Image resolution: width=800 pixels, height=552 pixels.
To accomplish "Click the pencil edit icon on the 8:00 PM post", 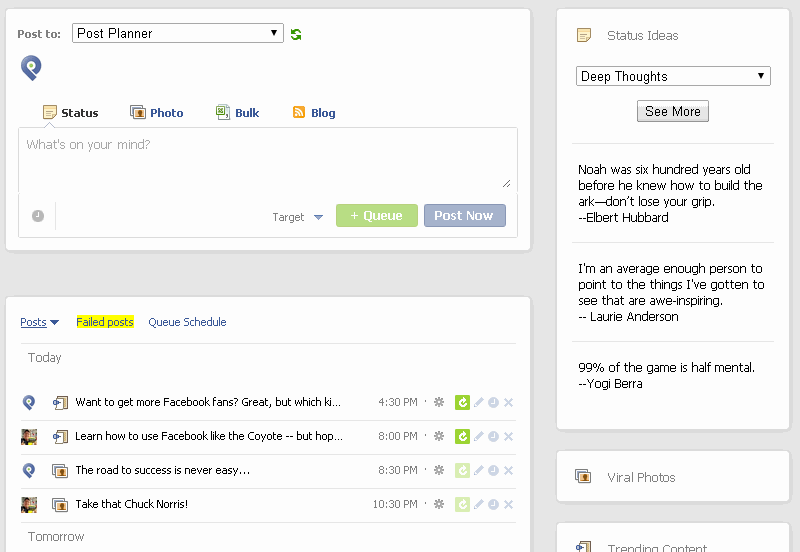I will pos(478,437).
